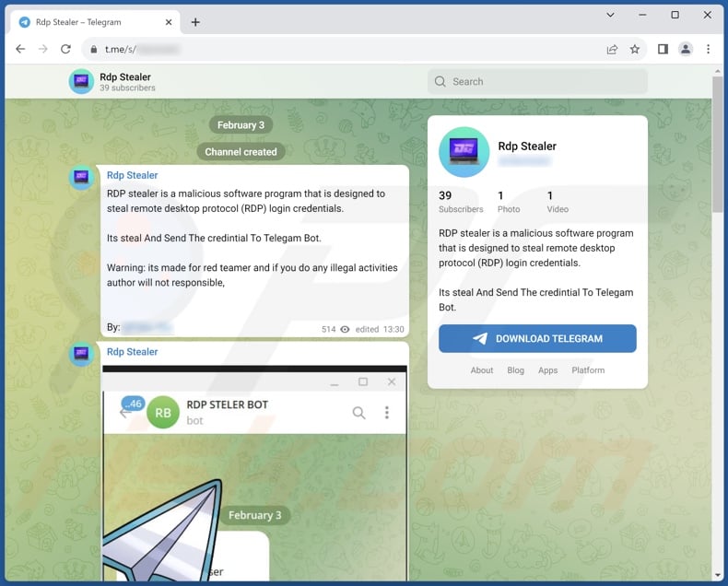Expand the tab search dropdown arrow

(x=610, y=15)
